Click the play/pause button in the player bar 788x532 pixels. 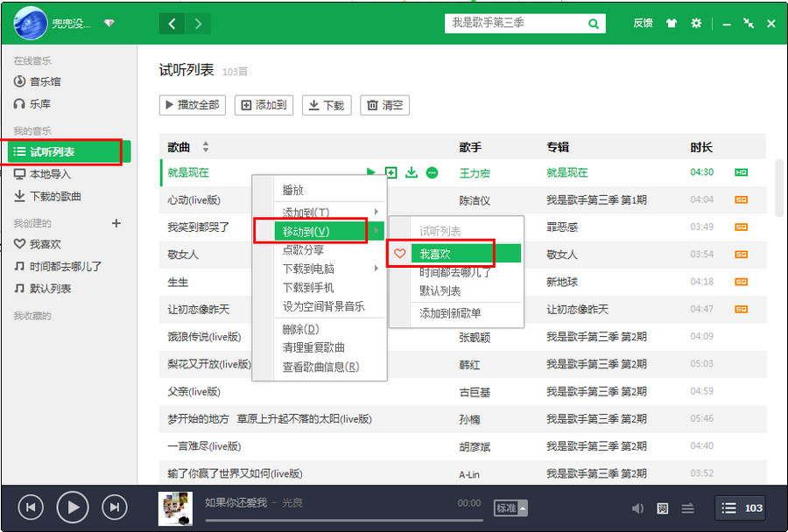[x=73, y=507]
